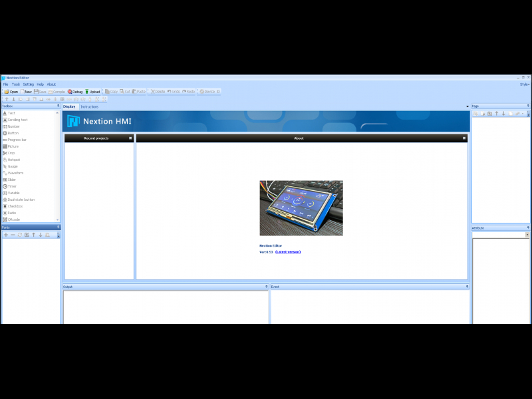This screenshot has width=532, height=399.
Task: Expand the Attribute combo box
Action: (x=527, y=235)
